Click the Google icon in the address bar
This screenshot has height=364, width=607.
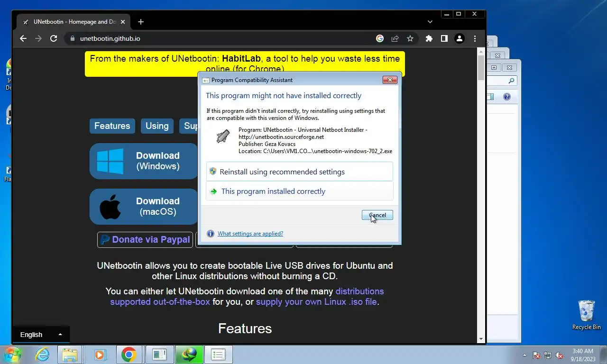click(x=380, y=38)
